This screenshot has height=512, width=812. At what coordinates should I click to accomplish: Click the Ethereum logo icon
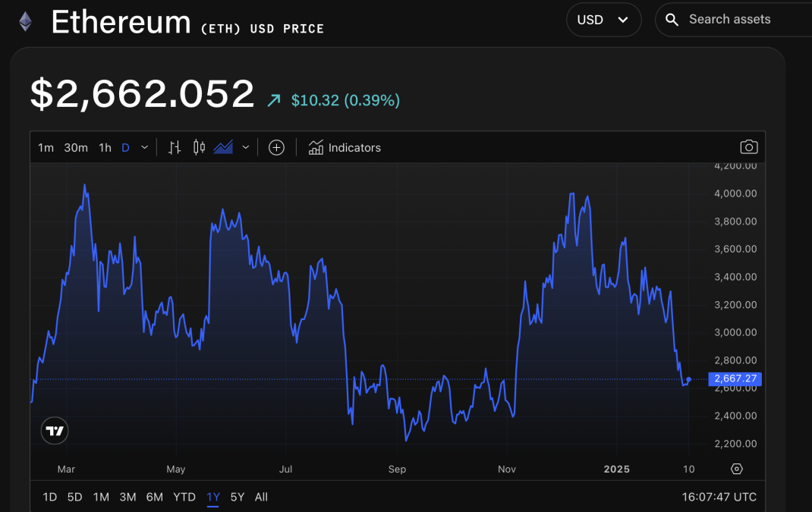tap(26, 21)
